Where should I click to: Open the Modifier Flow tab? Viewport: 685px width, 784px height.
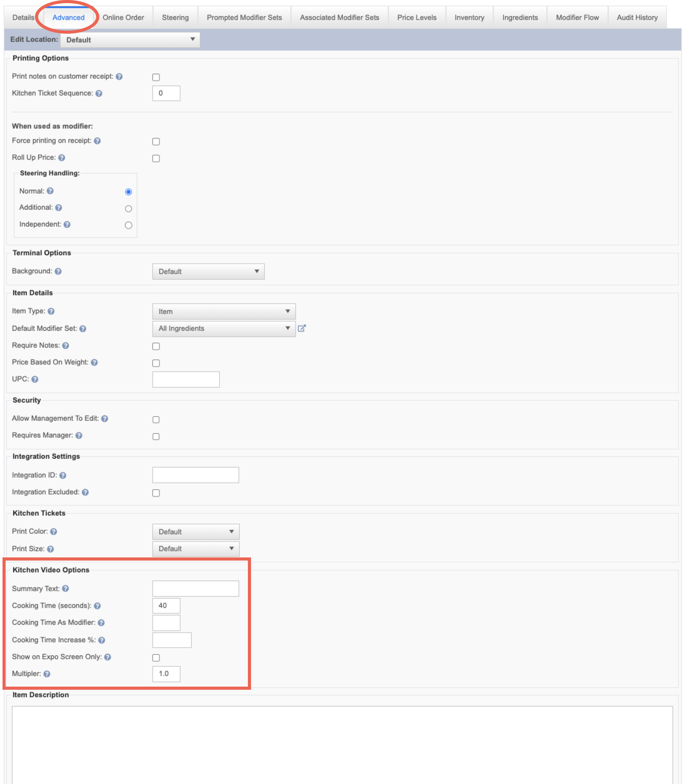coord(577,17)
